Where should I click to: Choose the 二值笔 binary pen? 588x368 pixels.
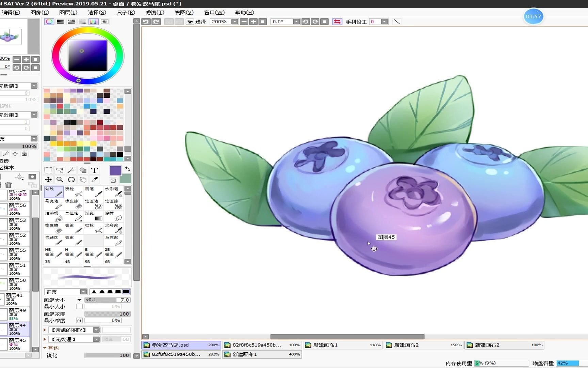pyautogui.click(x=74, y=216)
